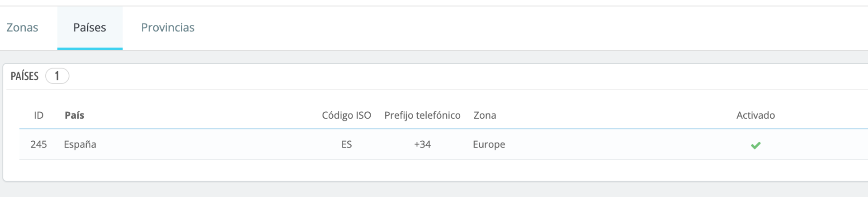Go to the Provincias tab
Image resolution: width=868 pixels, height=197 pixels.
pos(168,28)
